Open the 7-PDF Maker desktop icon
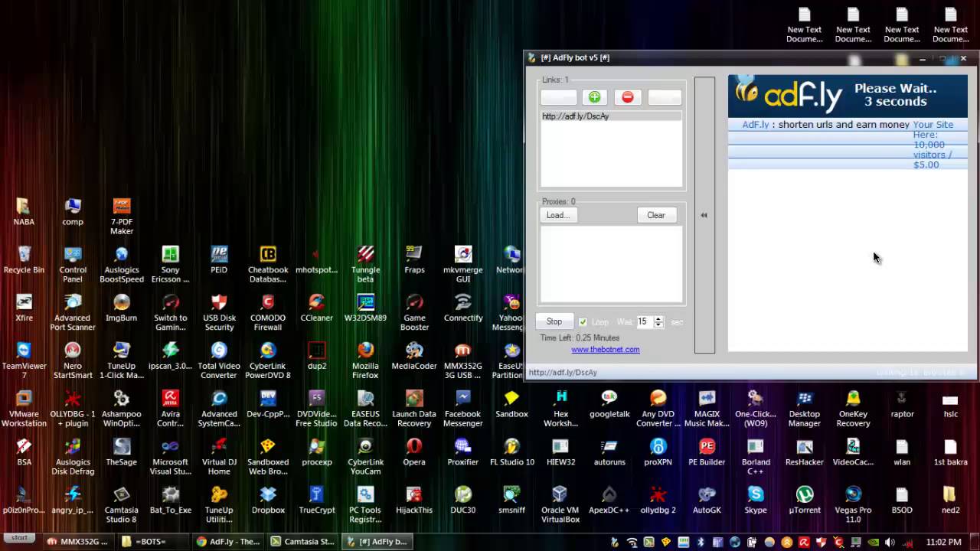The image size is (980, 551). pyautogui.click(x=122, y=216)
